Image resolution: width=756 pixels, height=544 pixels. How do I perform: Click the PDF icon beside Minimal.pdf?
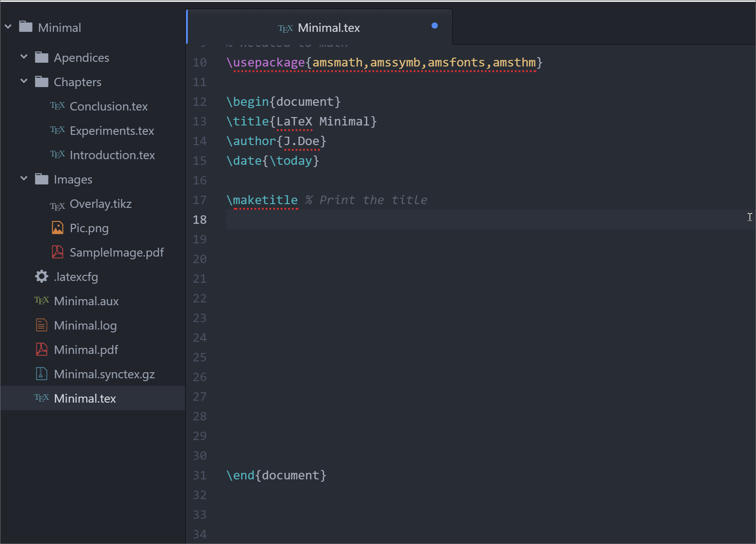pyautogui.click(x=42, y=349)
